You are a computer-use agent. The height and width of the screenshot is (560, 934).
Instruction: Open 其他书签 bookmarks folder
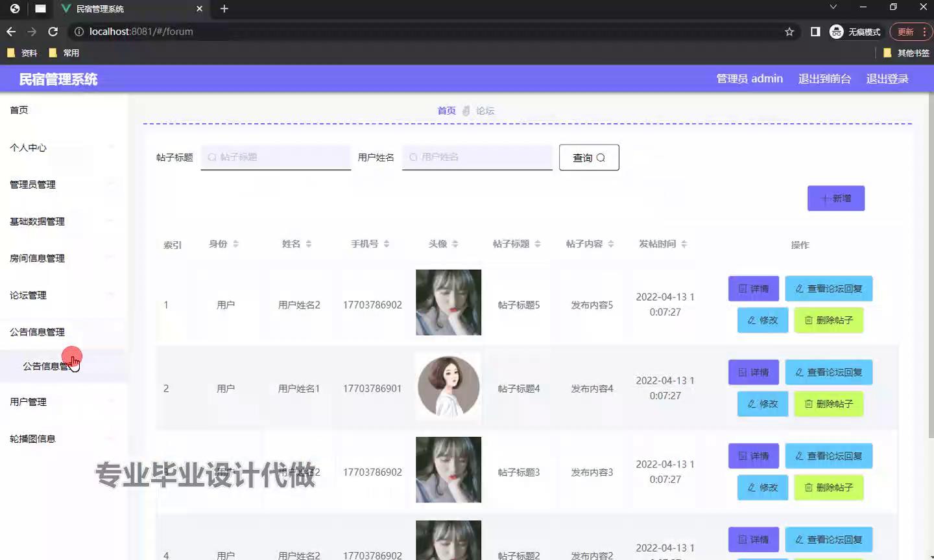(906, 53)
